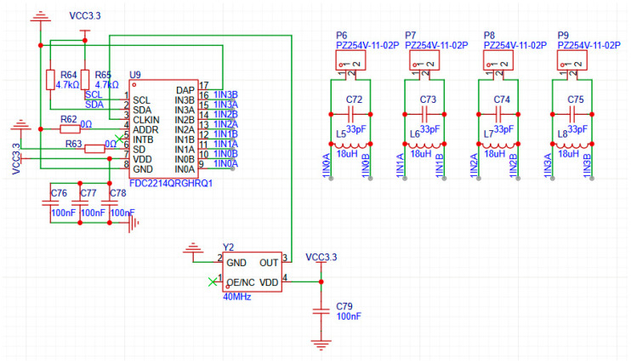Click the L5 18uH inductor symbol
This screenshot has height=364, width=631.
click(350, 145)
